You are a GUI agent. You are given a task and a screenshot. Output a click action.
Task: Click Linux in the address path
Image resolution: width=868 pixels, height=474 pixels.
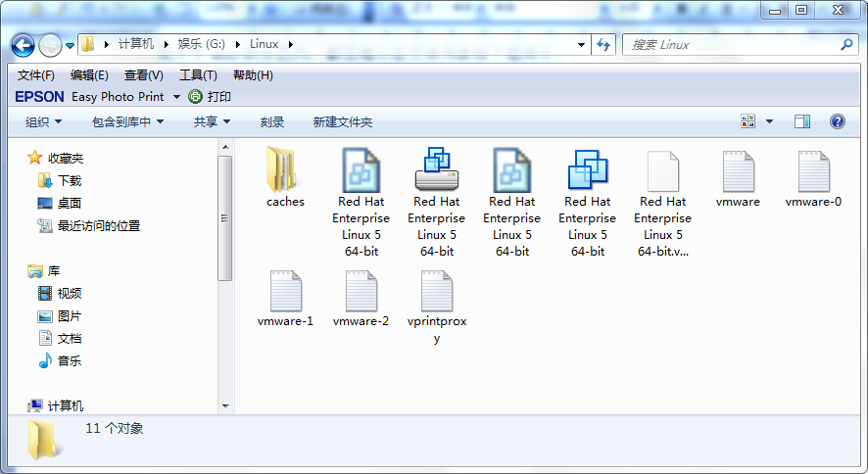[x=265, y=44]
